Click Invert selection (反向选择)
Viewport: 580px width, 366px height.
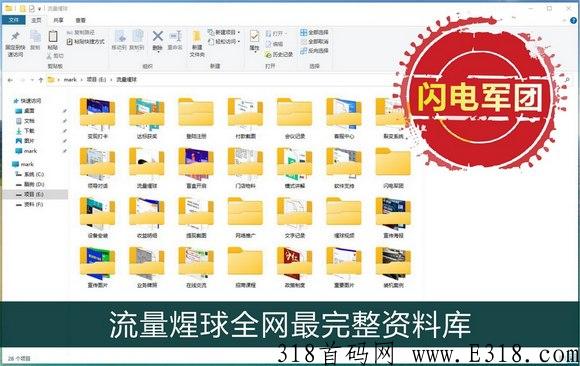pyautogui.click(x=314, y=51)
